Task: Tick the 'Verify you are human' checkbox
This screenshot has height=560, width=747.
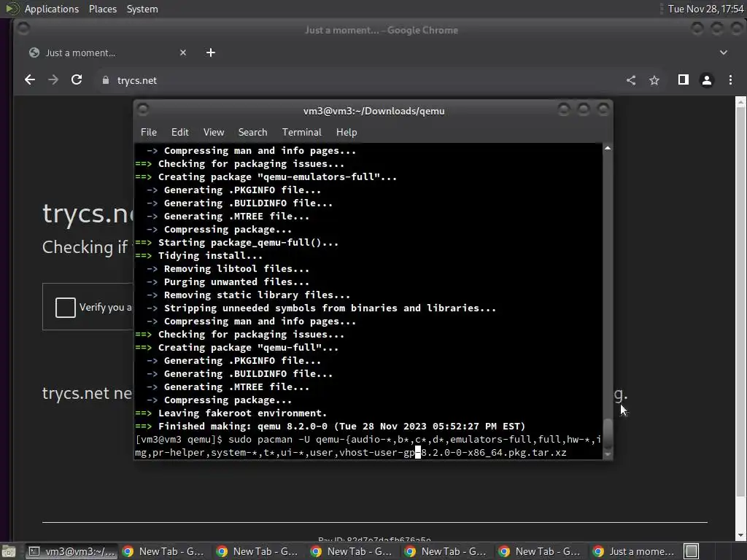Action: 65,307
